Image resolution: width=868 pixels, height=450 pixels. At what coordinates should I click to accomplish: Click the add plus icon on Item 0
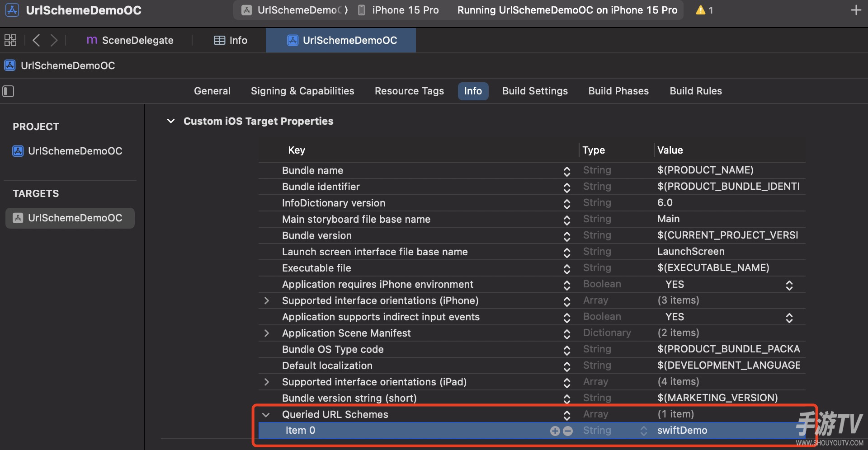[x=555, y=431]
